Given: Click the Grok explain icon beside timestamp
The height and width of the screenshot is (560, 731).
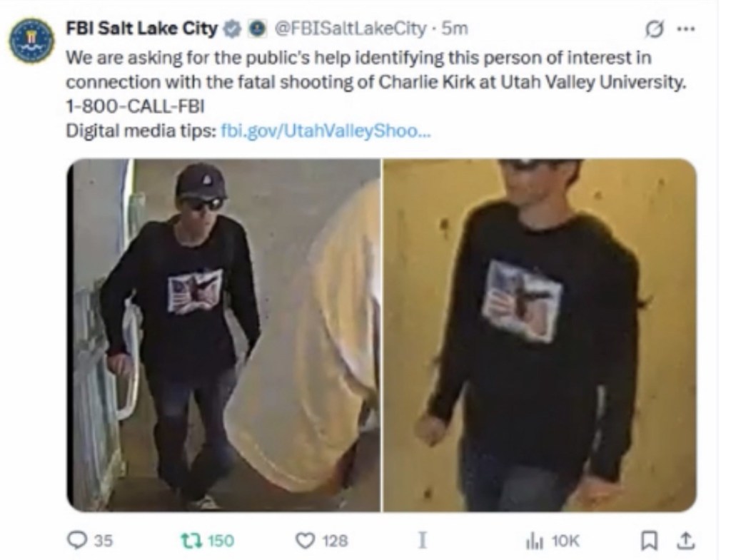Looking at the screenshot, I should click(654, 29).
